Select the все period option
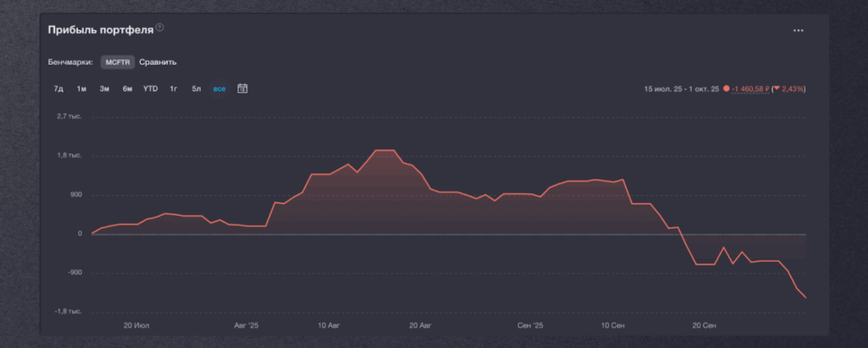 coord(220,88)
